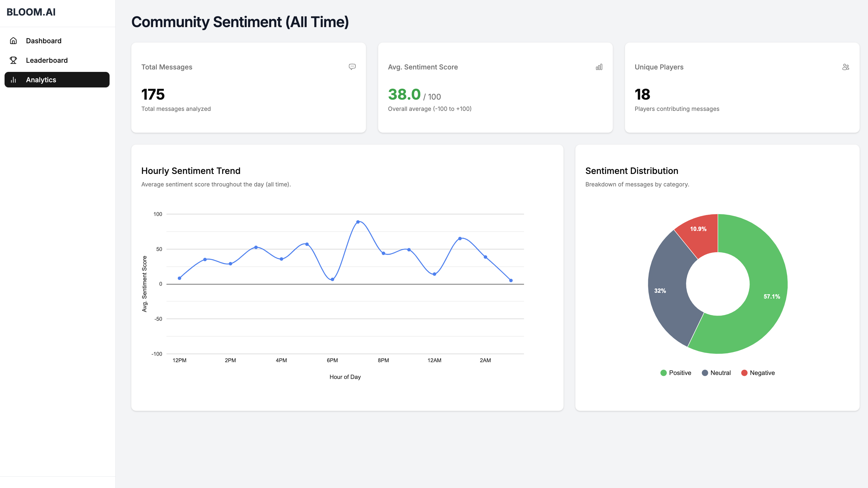Image resolution: width=868 pixels, height=488 pixels.
Task: Click the highest peak point on trend line
Action: [x=358, y=222]
